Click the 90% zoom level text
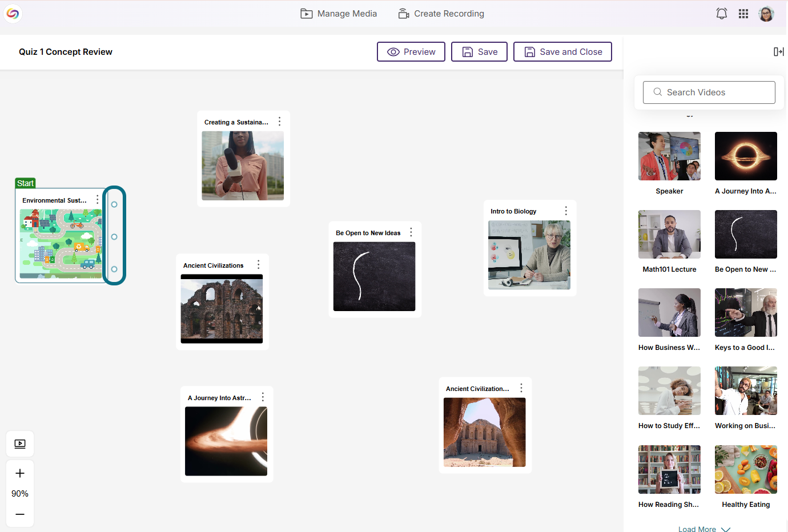 [20, 494]
